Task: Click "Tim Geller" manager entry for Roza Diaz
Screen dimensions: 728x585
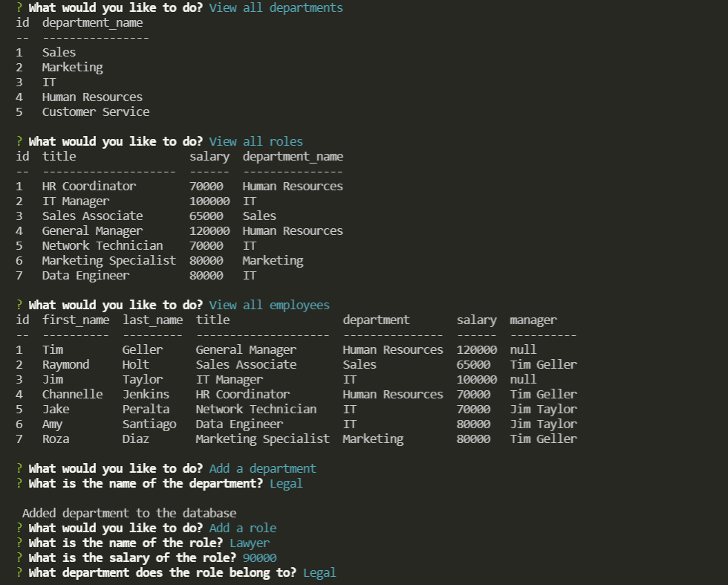Action: [543, 439]
